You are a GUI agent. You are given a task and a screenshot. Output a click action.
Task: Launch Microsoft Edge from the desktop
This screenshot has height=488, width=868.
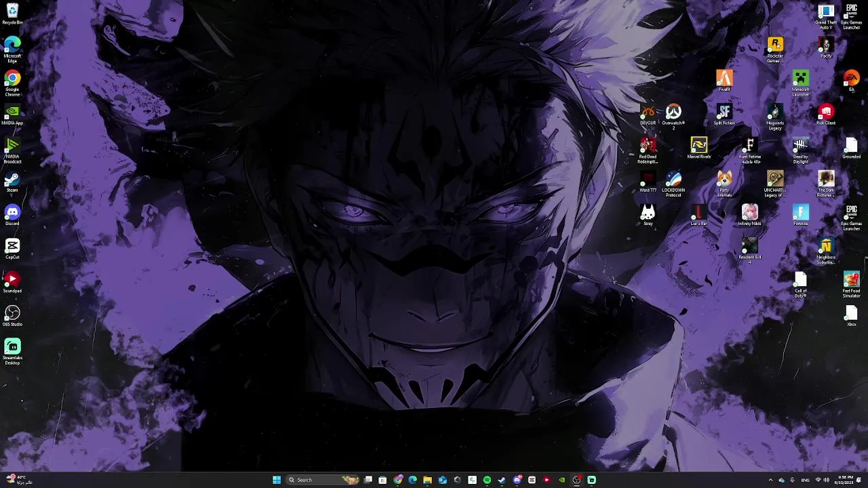[12, 49]
